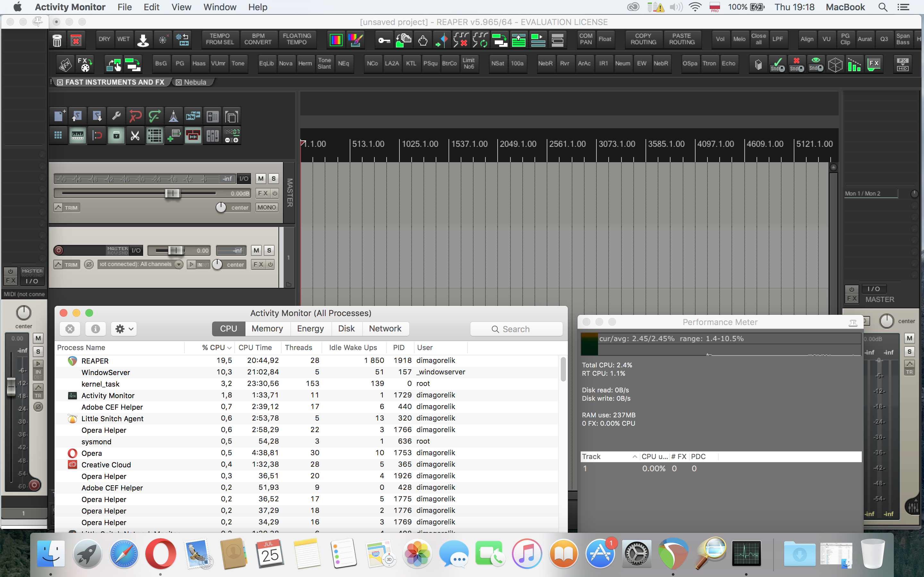Click the TEMPO FROM SEL button
The width and height of the screenshot is (924, 577).
tap(220, 39)
